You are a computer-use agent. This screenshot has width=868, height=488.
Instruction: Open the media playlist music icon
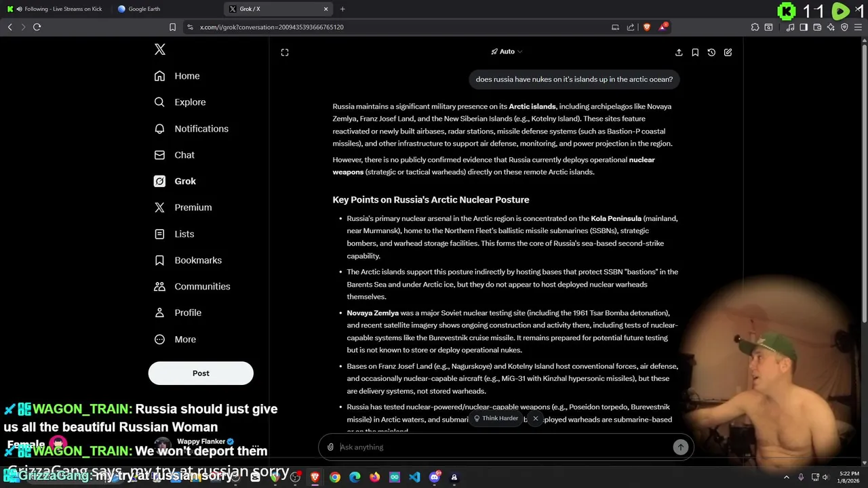[790, 27]
